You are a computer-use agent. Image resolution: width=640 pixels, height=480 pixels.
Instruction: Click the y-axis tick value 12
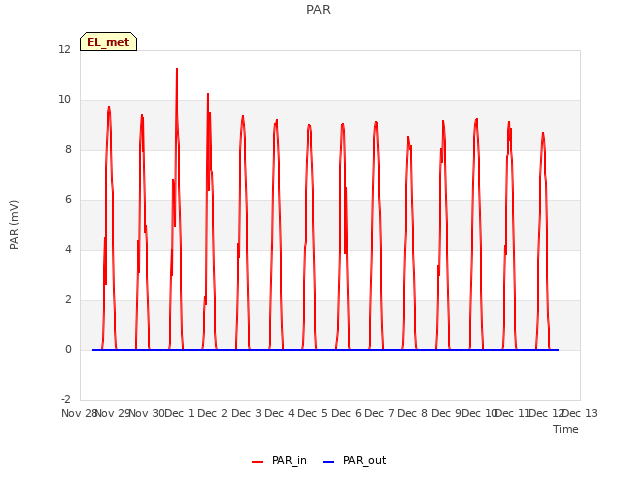(x=64, y=49)
